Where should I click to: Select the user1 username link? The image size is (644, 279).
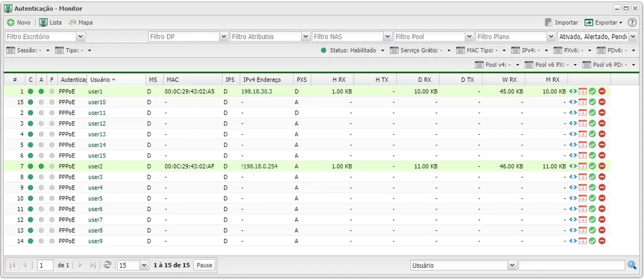[96, 91]
